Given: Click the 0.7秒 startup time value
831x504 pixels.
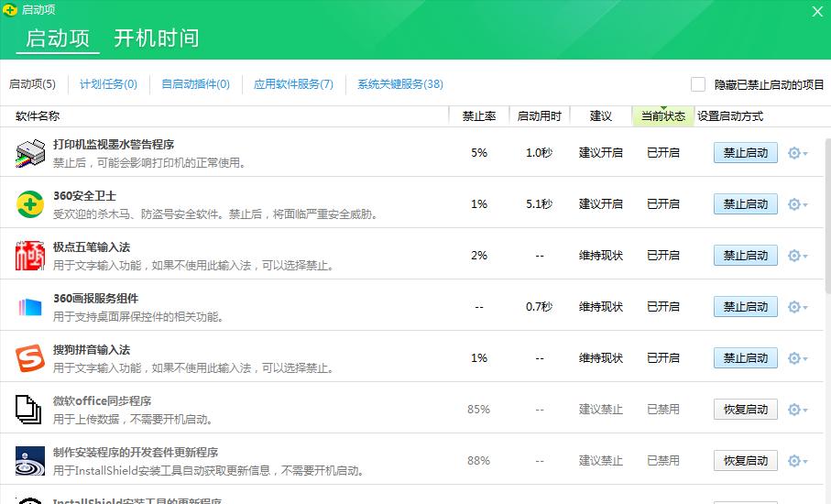Looking at the screenshot, I should pos(540,307).
